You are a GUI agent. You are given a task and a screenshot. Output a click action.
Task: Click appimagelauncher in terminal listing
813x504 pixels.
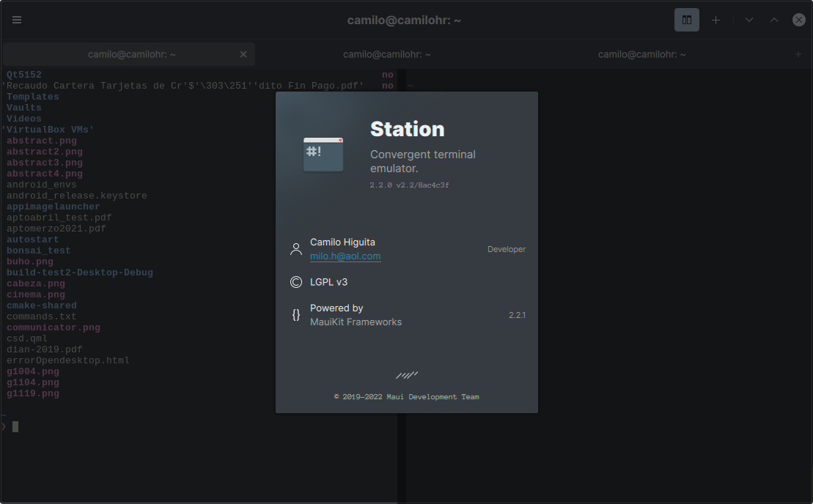(53, 207)
